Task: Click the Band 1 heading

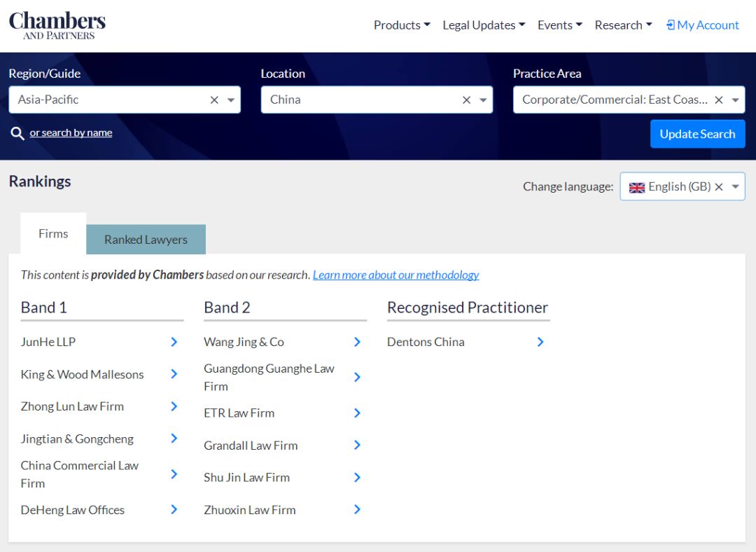Action: pyautogui.click(x=44, y=308)
